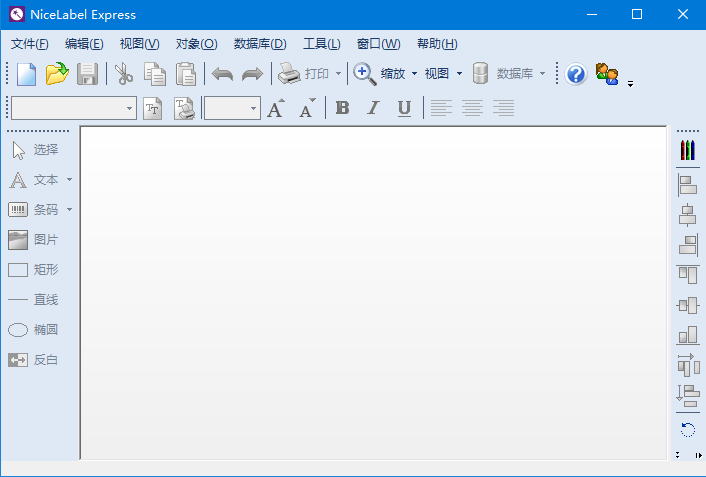Click the colored pens color icon
This screenshot has height=477, width=706.
688,150
